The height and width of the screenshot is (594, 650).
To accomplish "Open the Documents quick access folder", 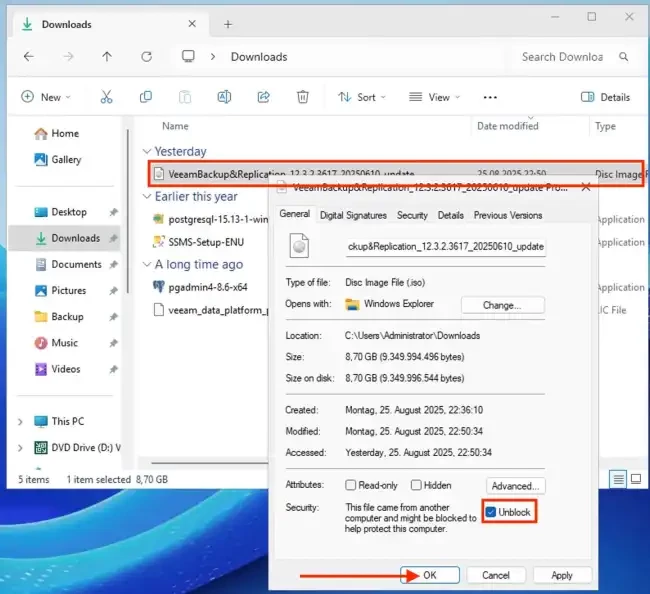I will [68, 264].
